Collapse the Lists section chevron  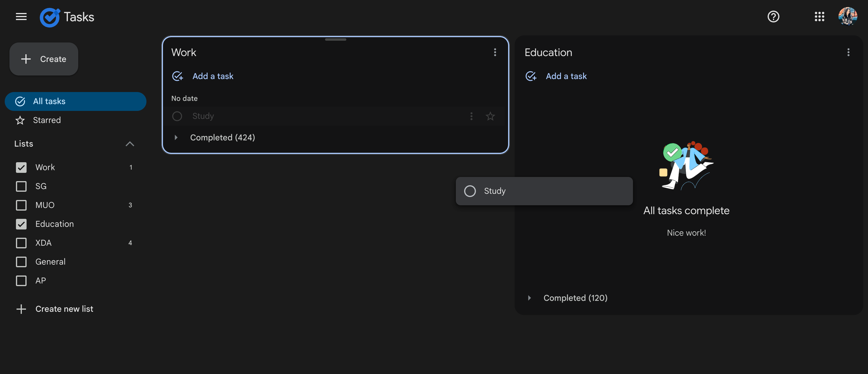pos(130,144)
